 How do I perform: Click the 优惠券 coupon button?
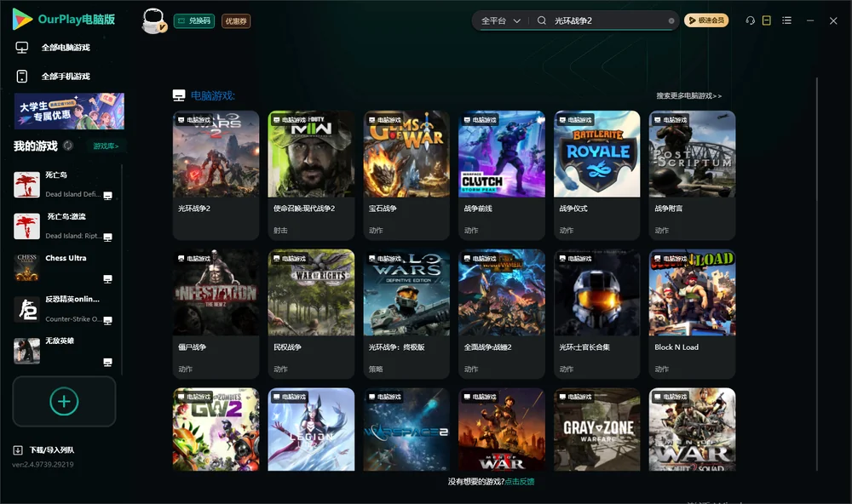coord(236,21)
